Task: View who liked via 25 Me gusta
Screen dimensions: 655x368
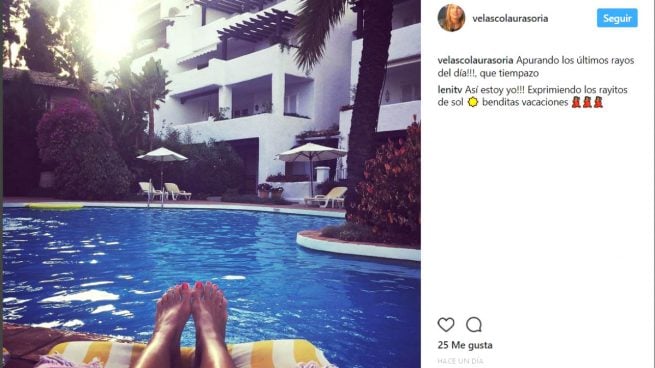Action: 465,345
